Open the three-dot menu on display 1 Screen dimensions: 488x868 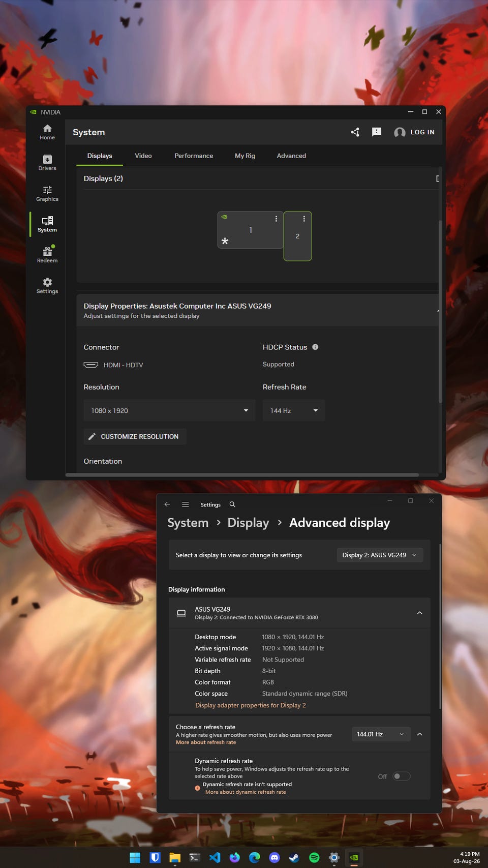click(276, 219)
